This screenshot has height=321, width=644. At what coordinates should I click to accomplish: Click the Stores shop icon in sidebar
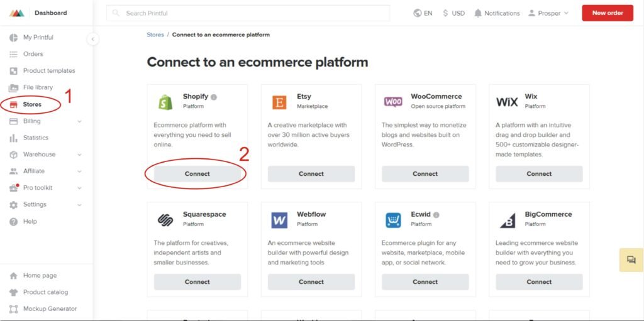tap(14, 105)
